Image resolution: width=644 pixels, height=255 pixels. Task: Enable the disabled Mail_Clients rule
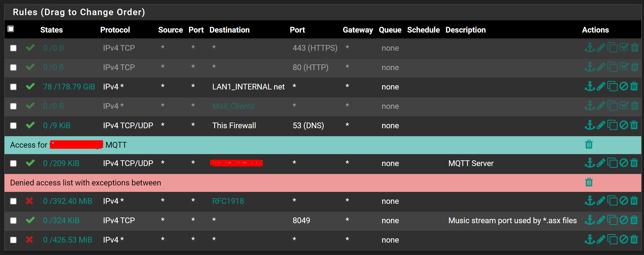tap(624, 106)
